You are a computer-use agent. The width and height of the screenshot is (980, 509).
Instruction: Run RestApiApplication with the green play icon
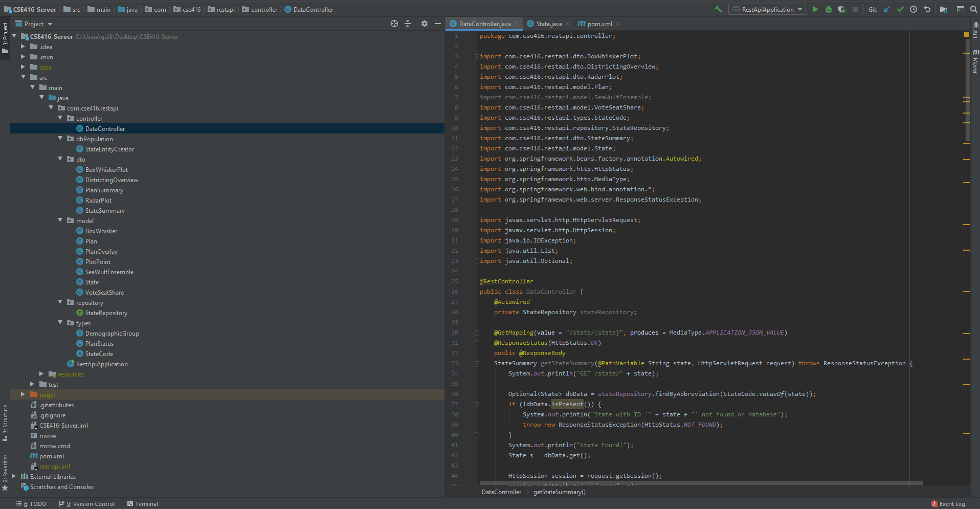(x=815, y=9)
